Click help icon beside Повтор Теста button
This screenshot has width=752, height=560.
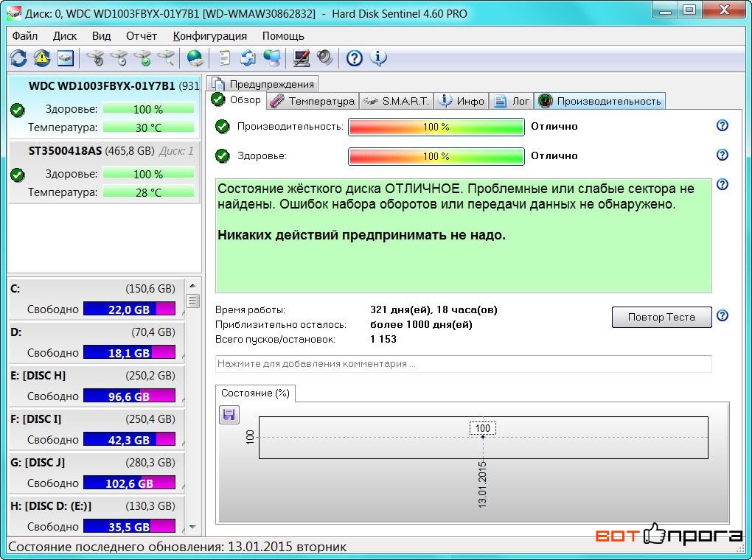coord(723,315)
